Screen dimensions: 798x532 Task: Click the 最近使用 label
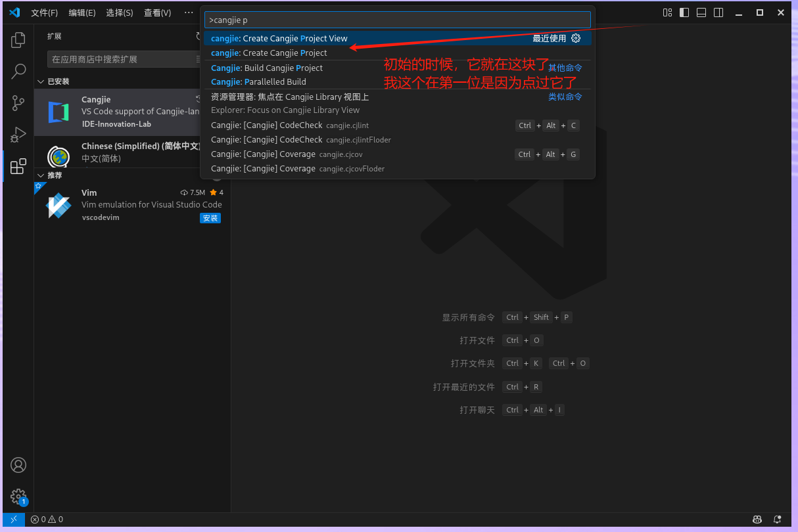coord(549,38)
